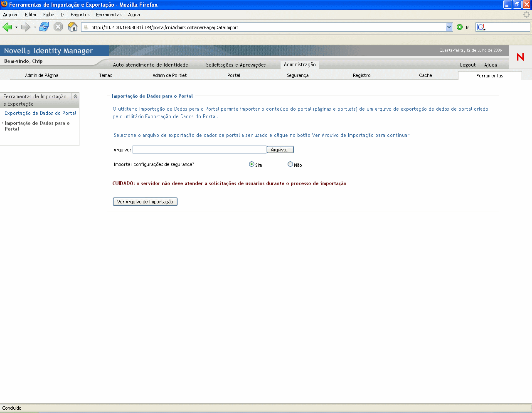
Task: Open the Admin de Portlet subtab
Action: (x=170, y=75)
